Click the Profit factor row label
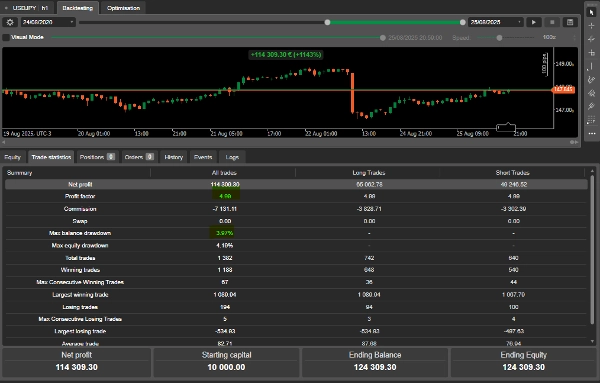The height and width of the screenshot is (383, 600). click(80, 196)
